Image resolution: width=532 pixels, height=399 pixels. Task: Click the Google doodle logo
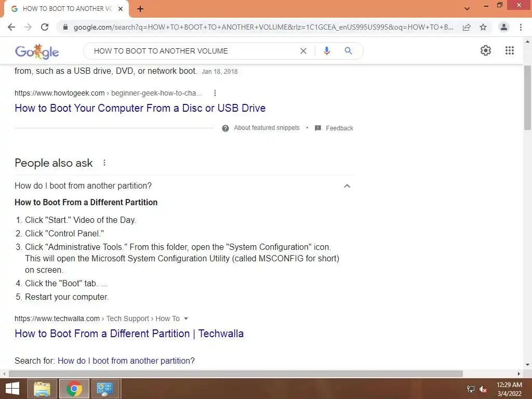click(37, 51)
